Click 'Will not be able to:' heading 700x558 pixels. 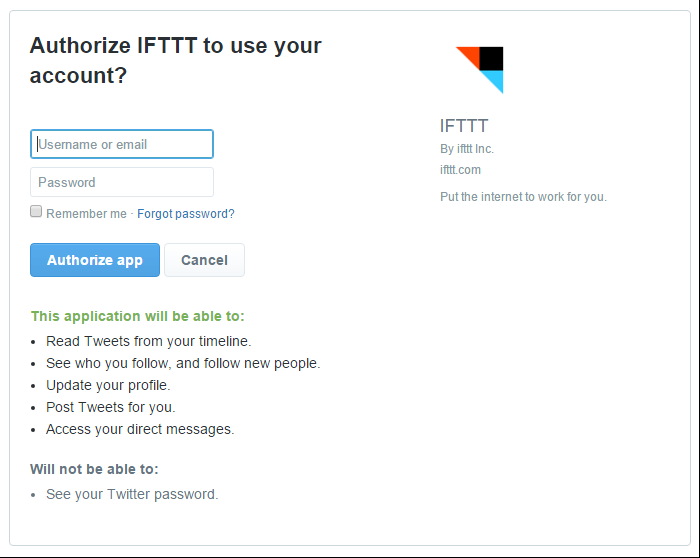(x=94, y=469)
